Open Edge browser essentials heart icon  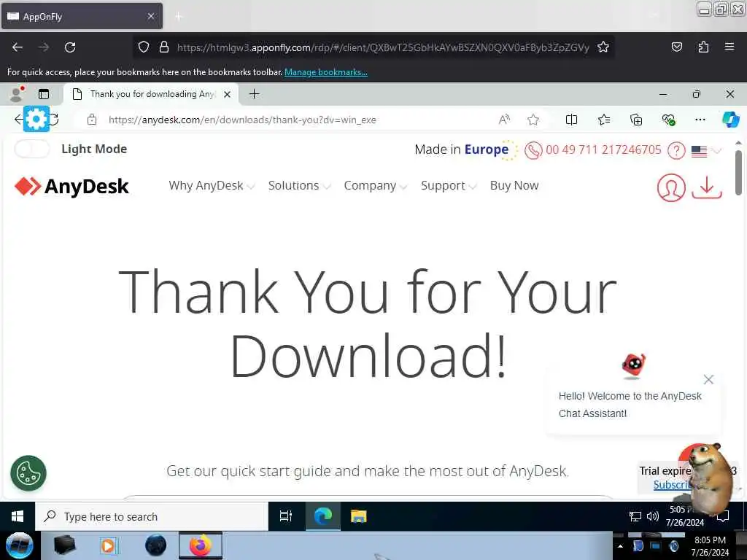(x=668, y=120)
